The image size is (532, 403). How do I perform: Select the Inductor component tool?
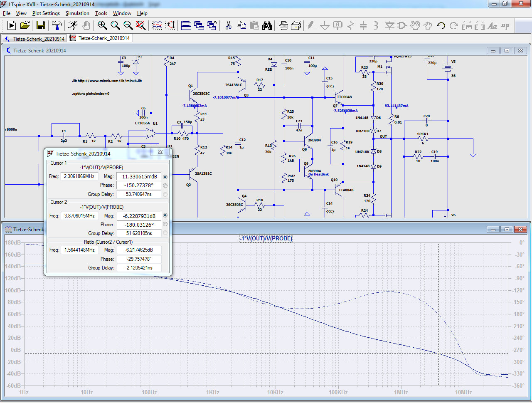coord(376,25)
